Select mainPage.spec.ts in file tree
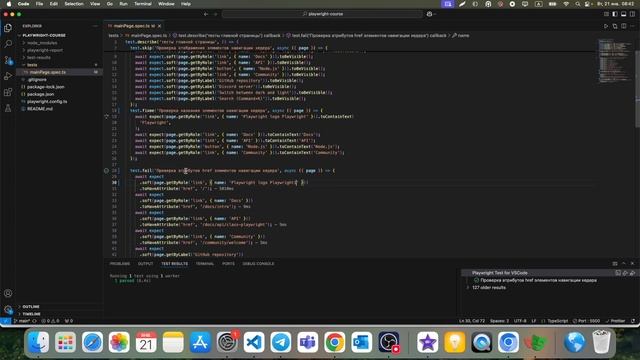The image size is (640, 360). point(47,72)
